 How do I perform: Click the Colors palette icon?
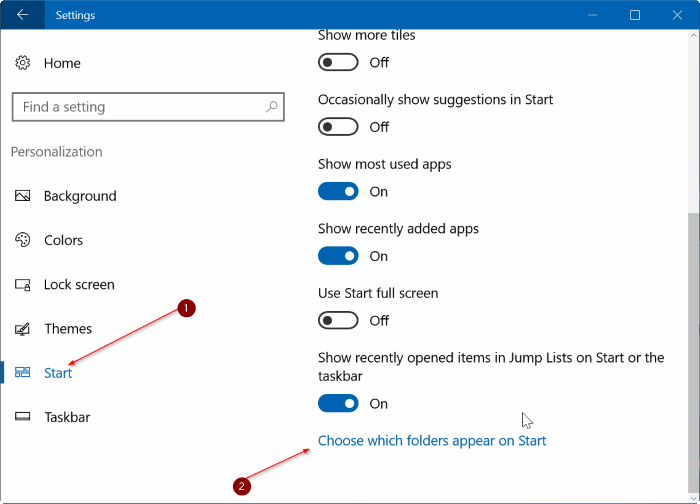pyautogui.click(x=22, y=240)
